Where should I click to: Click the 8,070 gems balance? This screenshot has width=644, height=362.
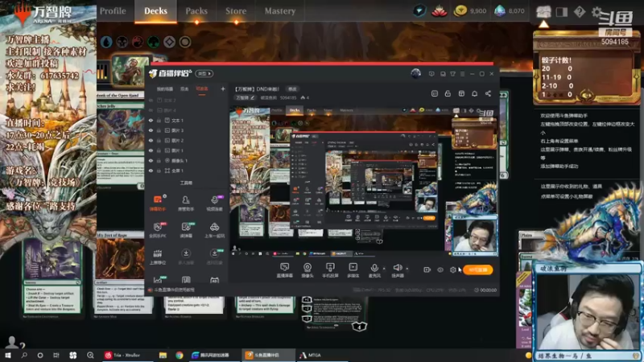(x=510, y=11)
